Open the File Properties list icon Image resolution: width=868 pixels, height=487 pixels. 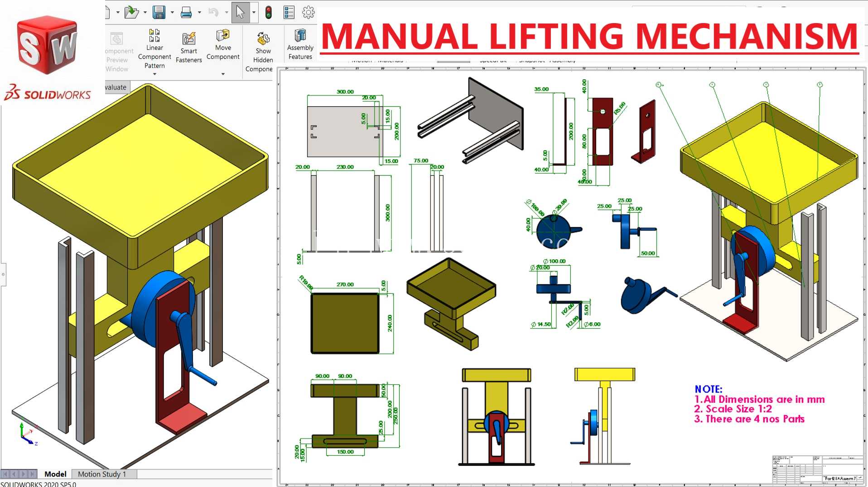tap(289, 12)
